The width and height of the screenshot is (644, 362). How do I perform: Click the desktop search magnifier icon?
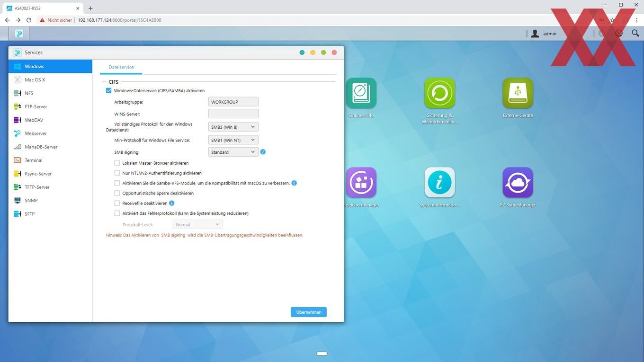point(635,33)
